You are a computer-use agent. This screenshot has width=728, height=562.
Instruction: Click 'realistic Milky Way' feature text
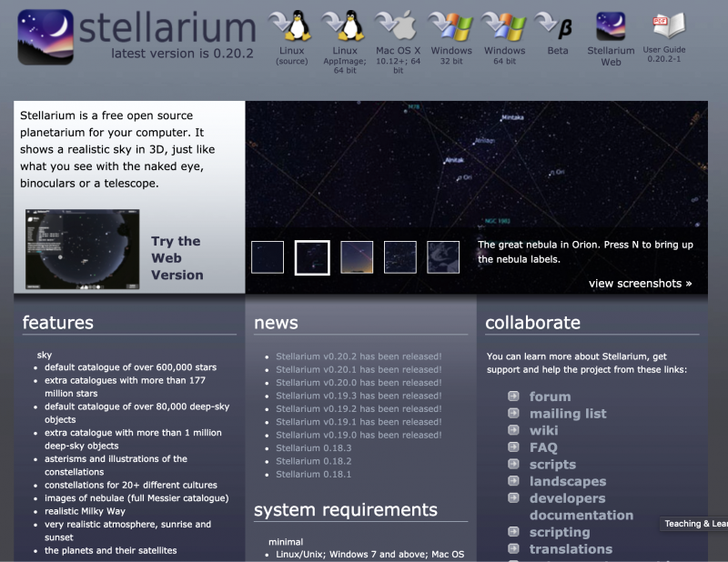pos(85,511)
